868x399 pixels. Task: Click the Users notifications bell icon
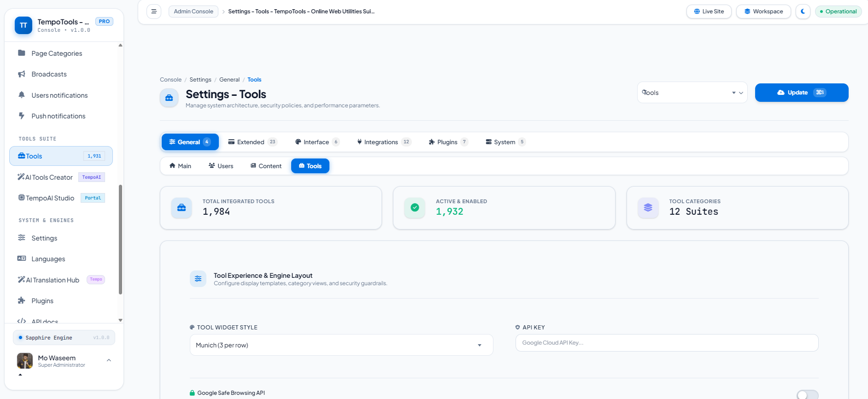pyautogui.click(x=22, y=95)
